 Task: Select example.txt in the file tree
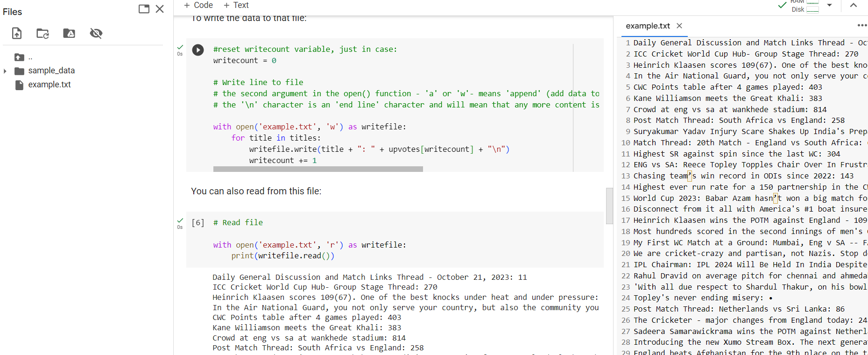49,85
